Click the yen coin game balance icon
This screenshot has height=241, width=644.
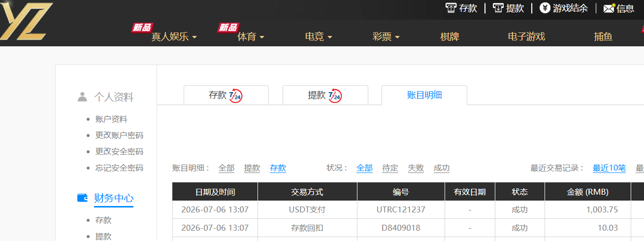tap(545, 8)
